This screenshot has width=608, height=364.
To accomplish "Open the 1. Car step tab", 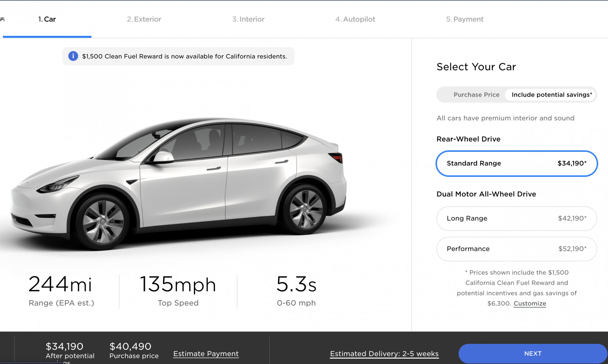I will [x=47, y=19].
